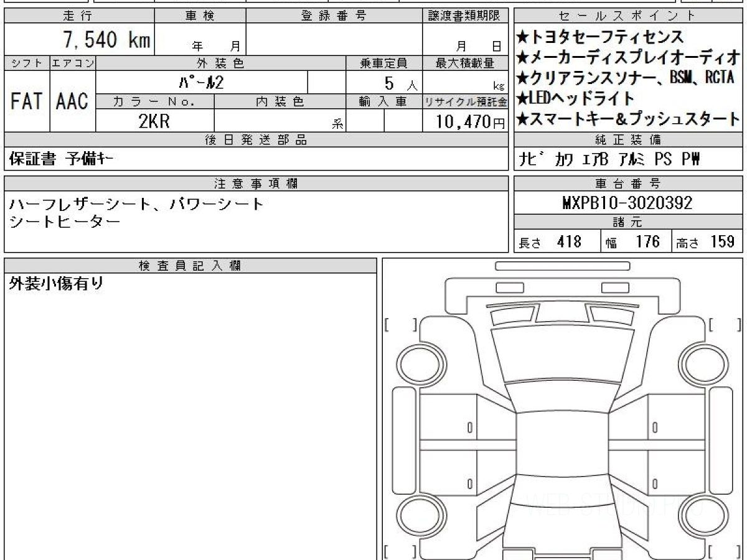The height and width of the screenshot is (560, 747).
Task: Click the 最大積載量 header
Action: coord(466,63)
